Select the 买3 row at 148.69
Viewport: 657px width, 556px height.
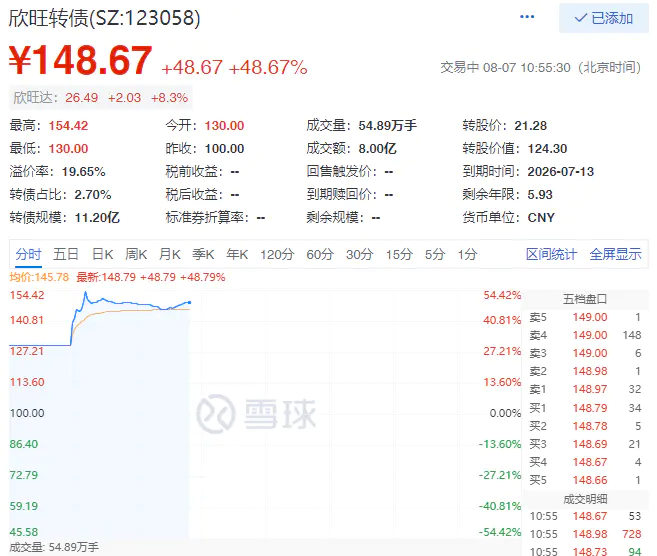click(585, 444)
